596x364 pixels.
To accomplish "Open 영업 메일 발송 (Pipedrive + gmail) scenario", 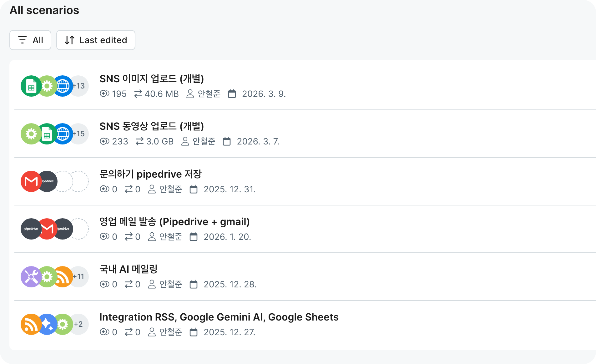I will pyautogui.click(x=174, y=222).
